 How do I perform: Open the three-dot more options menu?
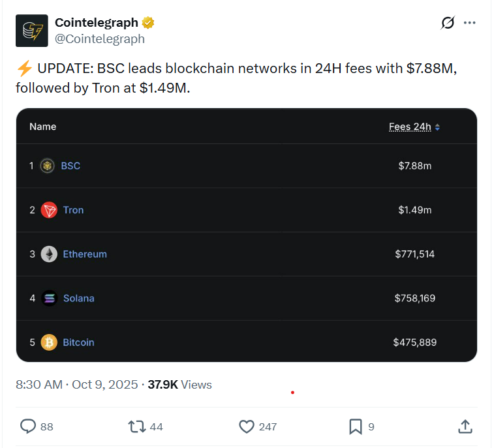[x=470, y=23]
